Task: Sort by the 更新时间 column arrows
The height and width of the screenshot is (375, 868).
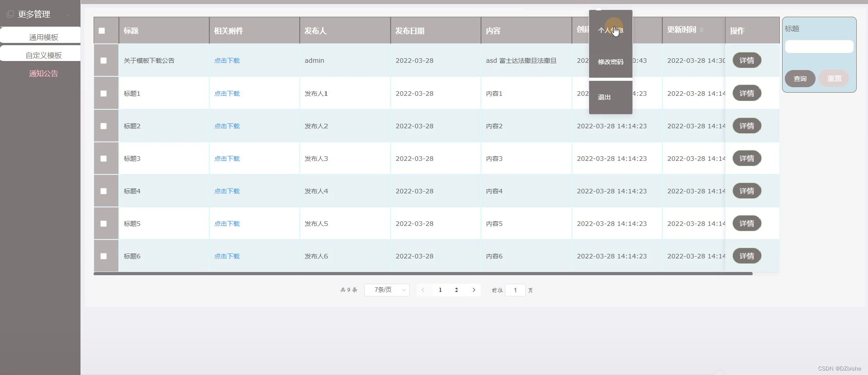Action: tap(702, 30)
